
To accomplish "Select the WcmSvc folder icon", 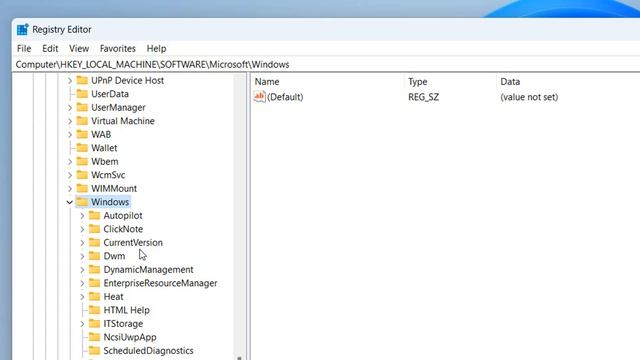I will point(82,175).
